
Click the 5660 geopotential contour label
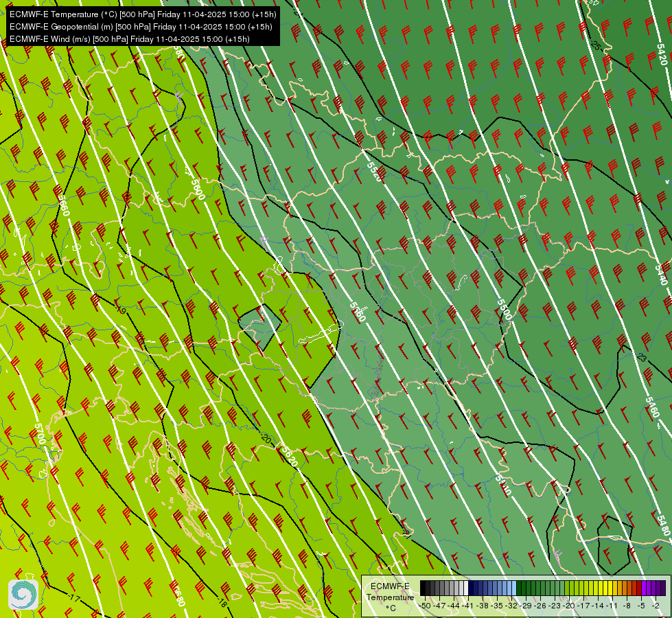(x=63, y=205)
